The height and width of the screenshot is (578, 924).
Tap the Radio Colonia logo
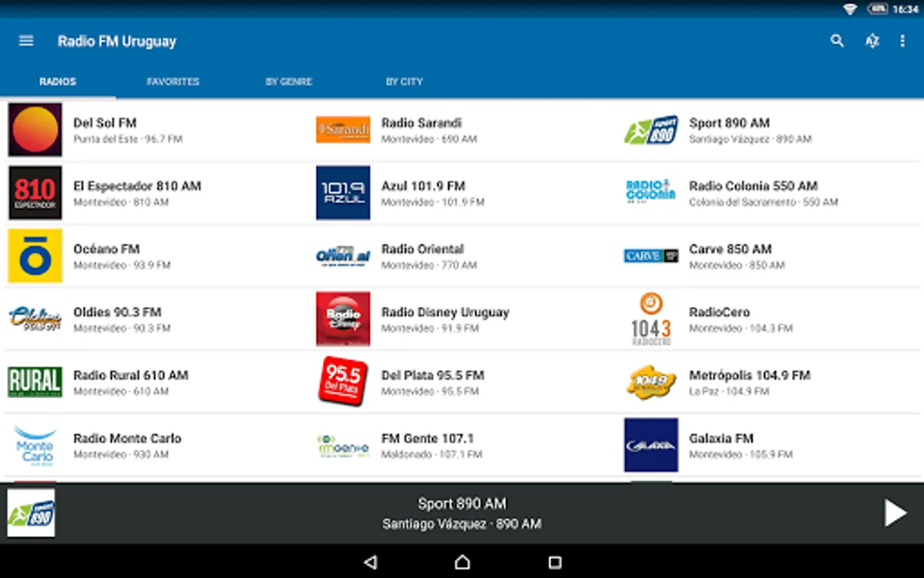[x=651, y=192]
